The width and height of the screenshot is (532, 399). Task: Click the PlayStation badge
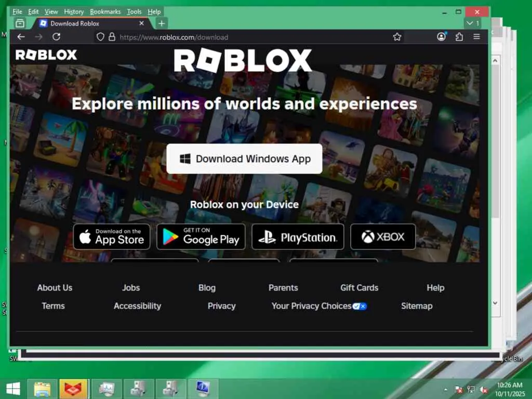298,237
